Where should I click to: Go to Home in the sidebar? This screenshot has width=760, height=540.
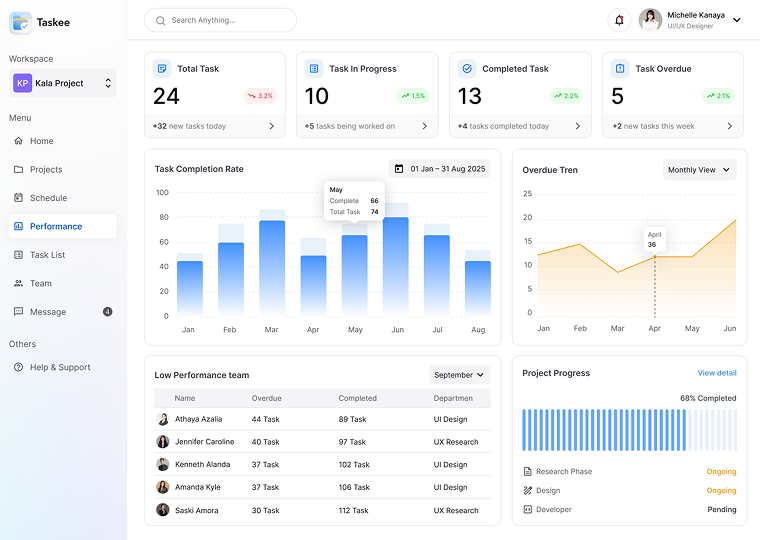click(63, 141)
